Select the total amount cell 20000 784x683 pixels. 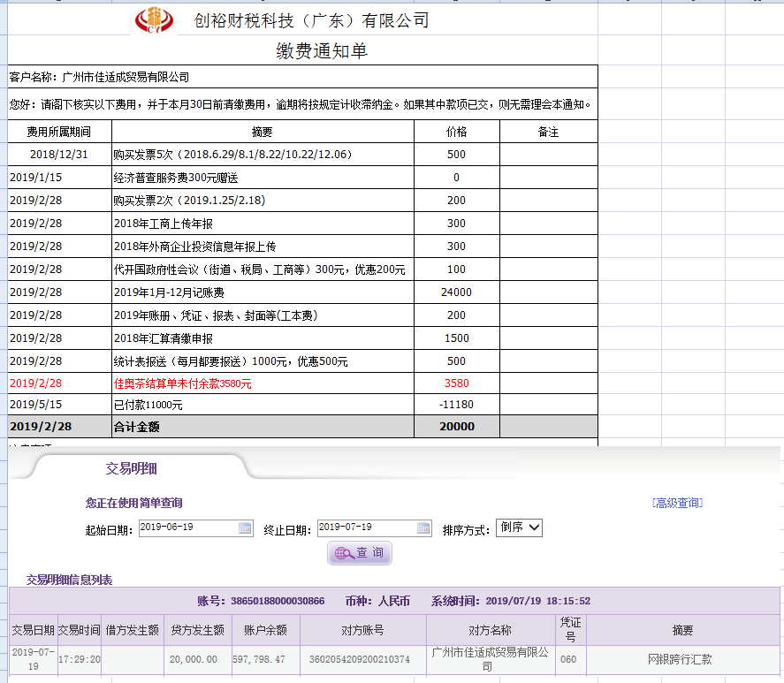coord(456,427)
